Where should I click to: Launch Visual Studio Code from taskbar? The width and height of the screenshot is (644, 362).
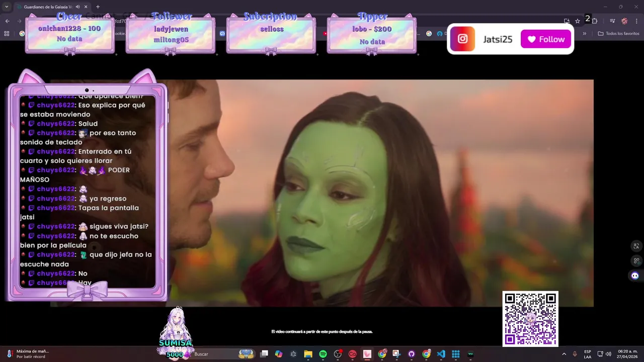(441, 354)
